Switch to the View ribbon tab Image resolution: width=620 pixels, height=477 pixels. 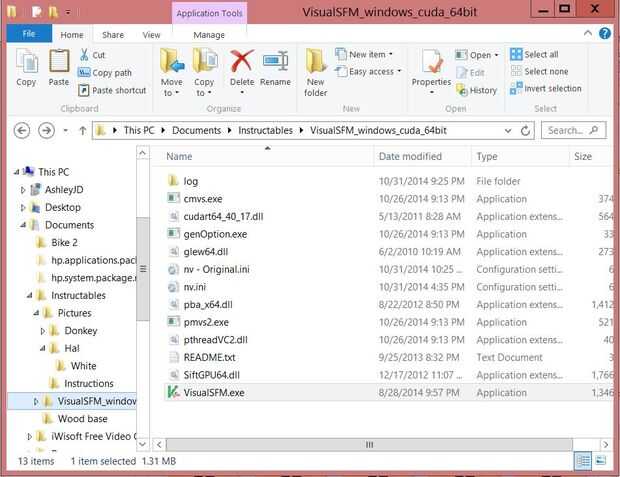[151, 35]
